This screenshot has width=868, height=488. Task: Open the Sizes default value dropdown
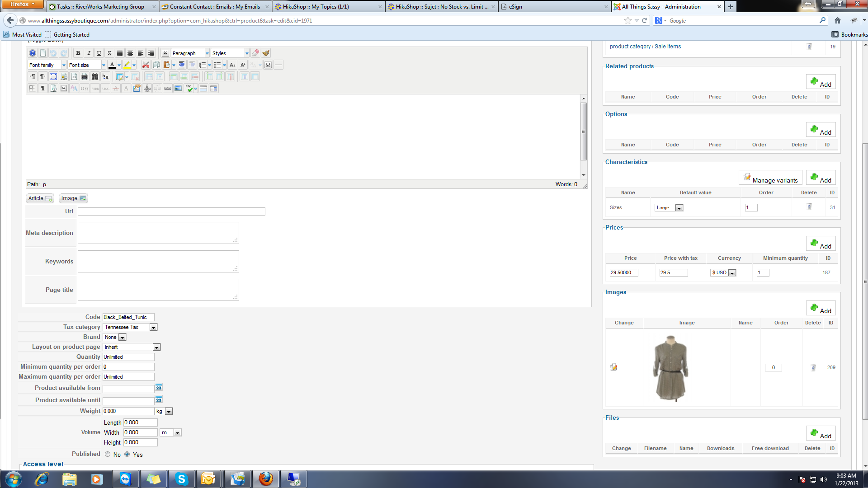coord(679,208)
